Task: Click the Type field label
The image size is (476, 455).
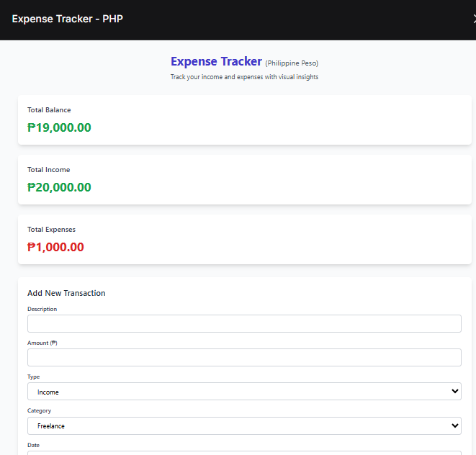Action: [x=34, y=377]
